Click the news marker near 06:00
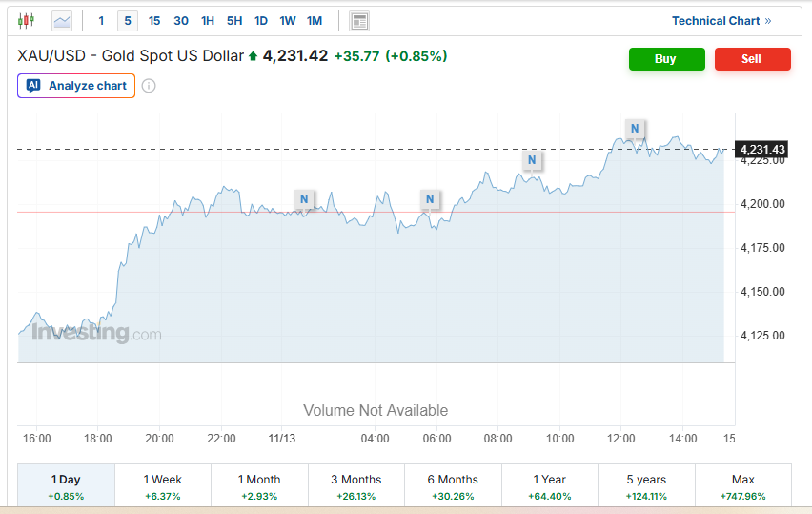 click(x=430, y=199)
